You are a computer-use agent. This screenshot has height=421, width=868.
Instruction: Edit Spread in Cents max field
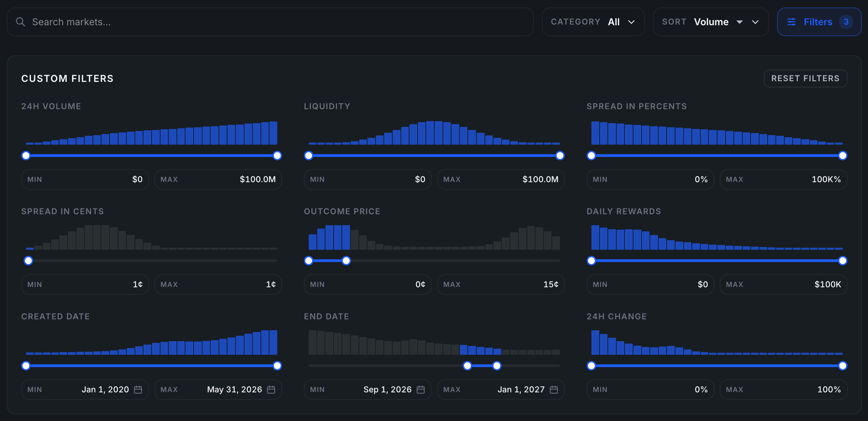(218, 285)
